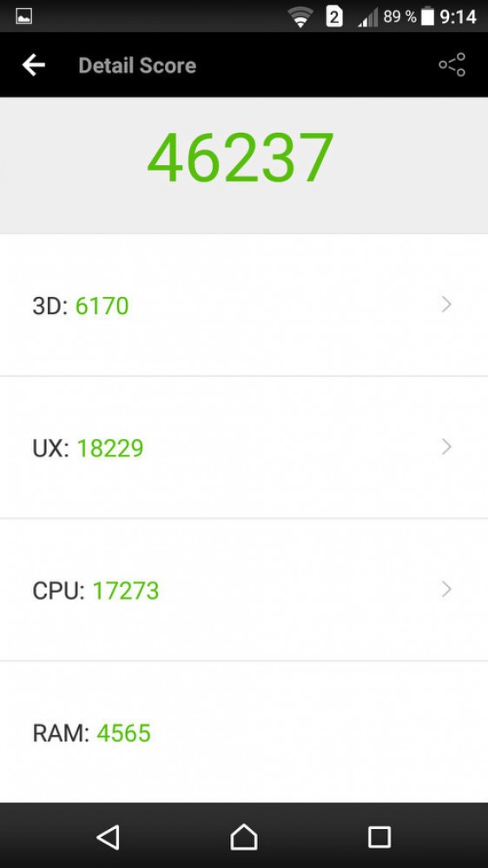Tap the total score 46237

click(x=241, y=158)
